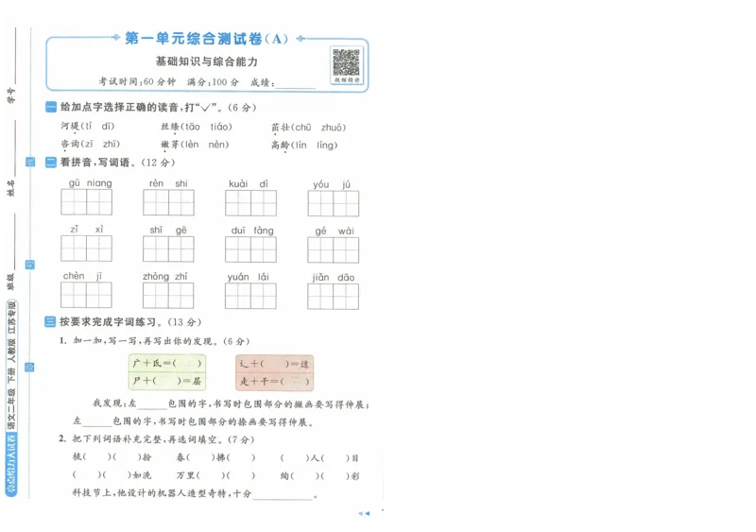
Task: Click the 满分:100分 text
Action: (213, 82)
